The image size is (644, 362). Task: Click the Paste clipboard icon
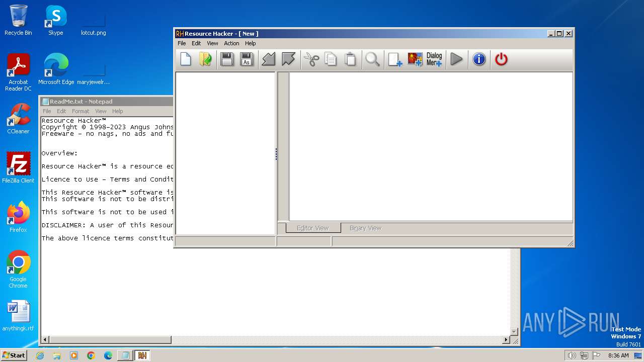350,59
